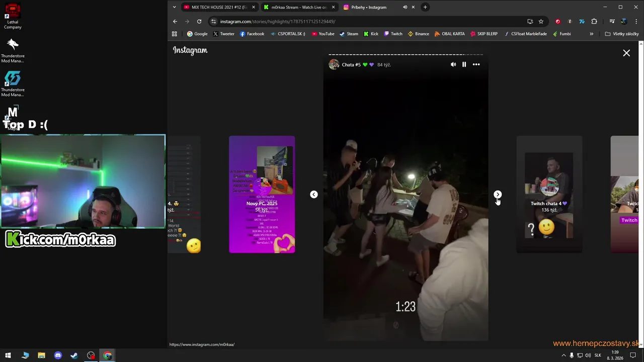This screenshot has width=644, height=362.
Task: Open the Chrome profile avatar
Action: coord(624,21)
